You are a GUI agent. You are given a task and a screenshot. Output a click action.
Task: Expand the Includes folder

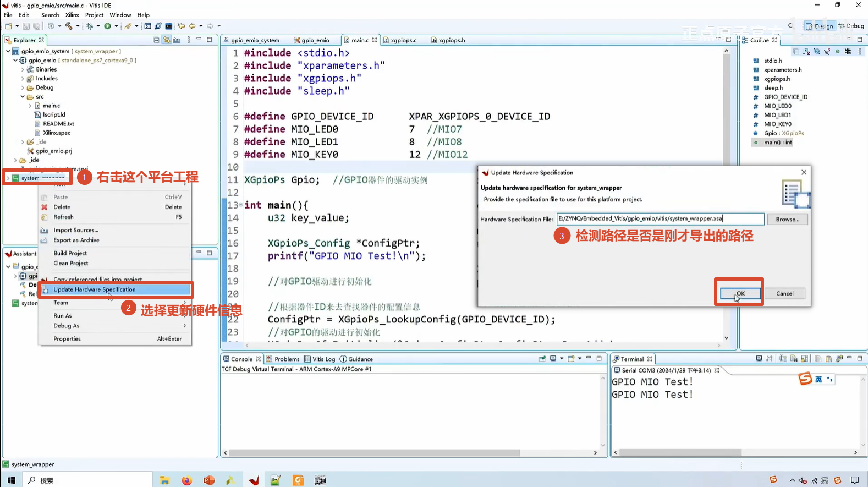point(23,79)
